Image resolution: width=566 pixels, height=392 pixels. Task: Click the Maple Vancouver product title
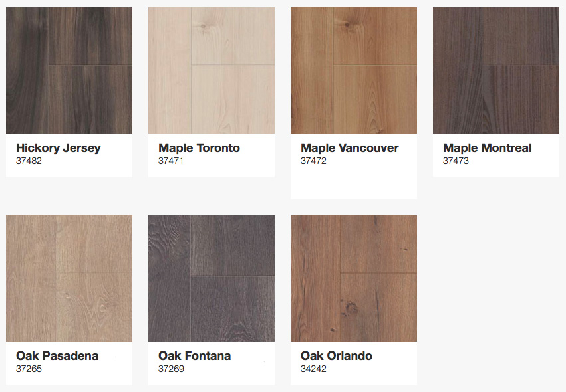click(349, 148)
